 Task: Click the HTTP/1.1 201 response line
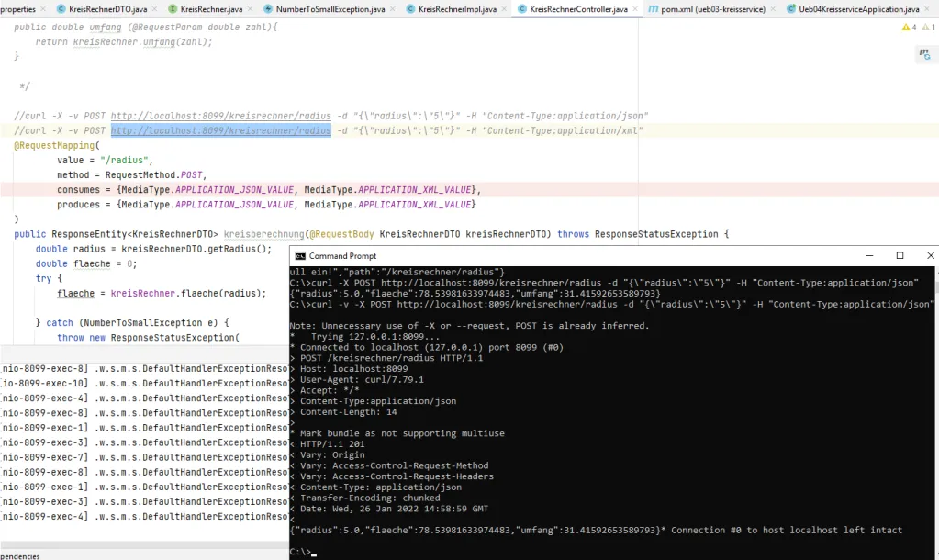[x=327, y=443]
